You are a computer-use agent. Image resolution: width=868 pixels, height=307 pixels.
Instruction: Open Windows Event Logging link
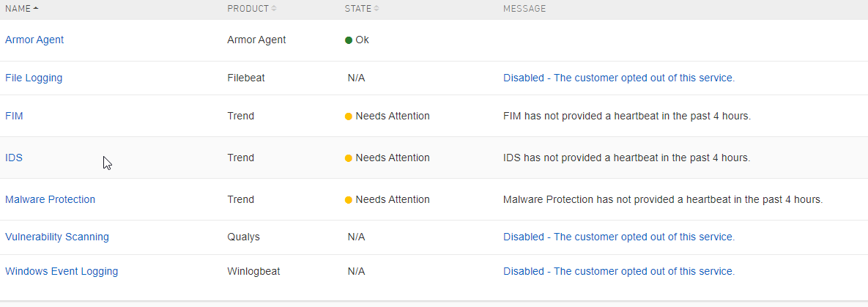pyautogui.click(x=62, y=271)
